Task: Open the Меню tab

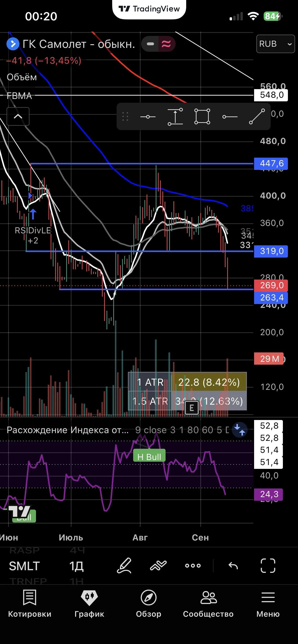Action: point(268,604)
